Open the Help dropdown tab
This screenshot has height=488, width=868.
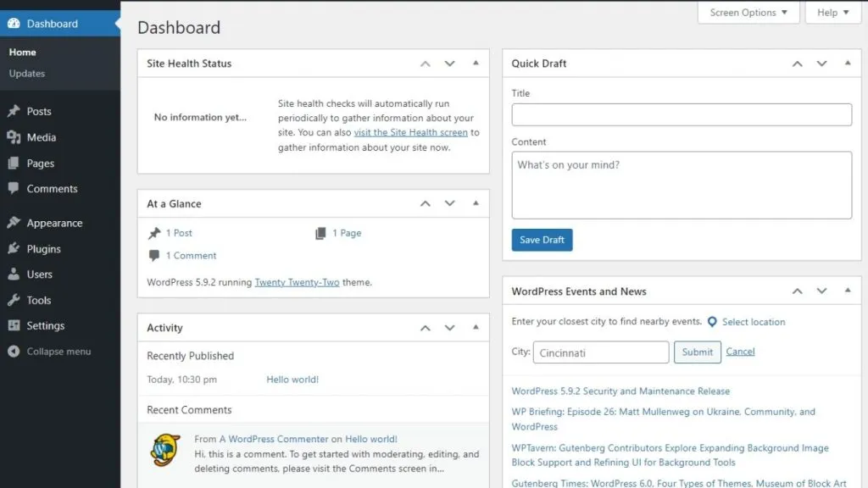(833, 12)
